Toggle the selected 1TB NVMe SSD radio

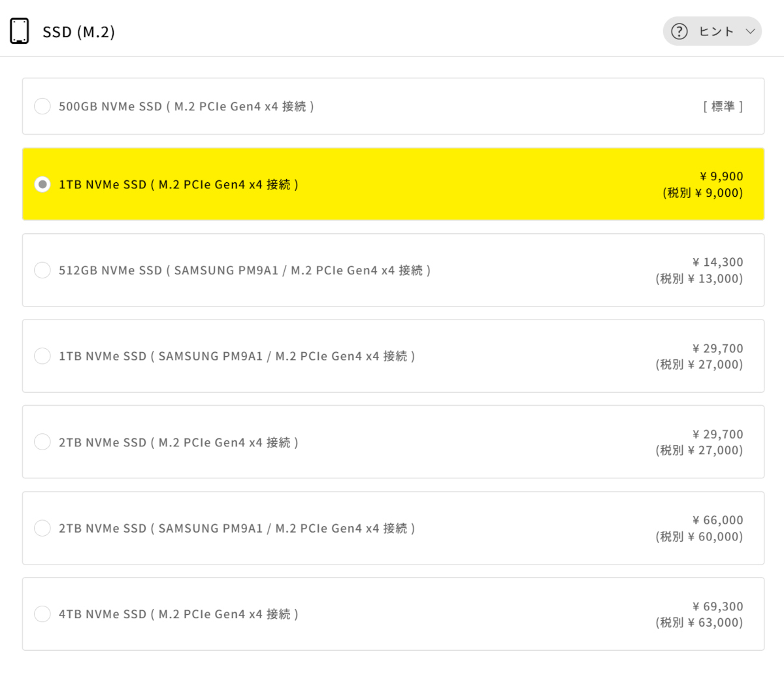[42, 184]
